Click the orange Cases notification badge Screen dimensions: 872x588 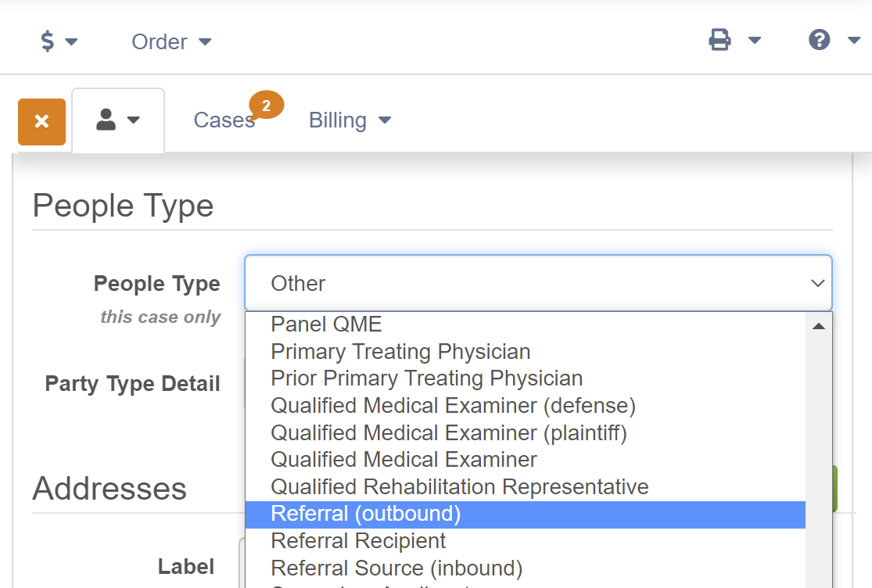(267, 105)
